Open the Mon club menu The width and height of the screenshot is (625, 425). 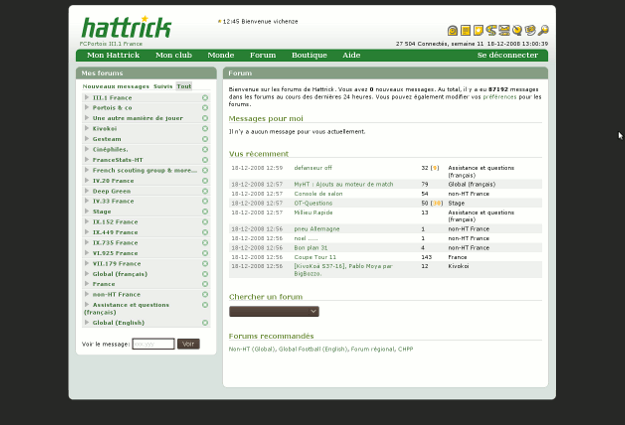tap(173, 55)
